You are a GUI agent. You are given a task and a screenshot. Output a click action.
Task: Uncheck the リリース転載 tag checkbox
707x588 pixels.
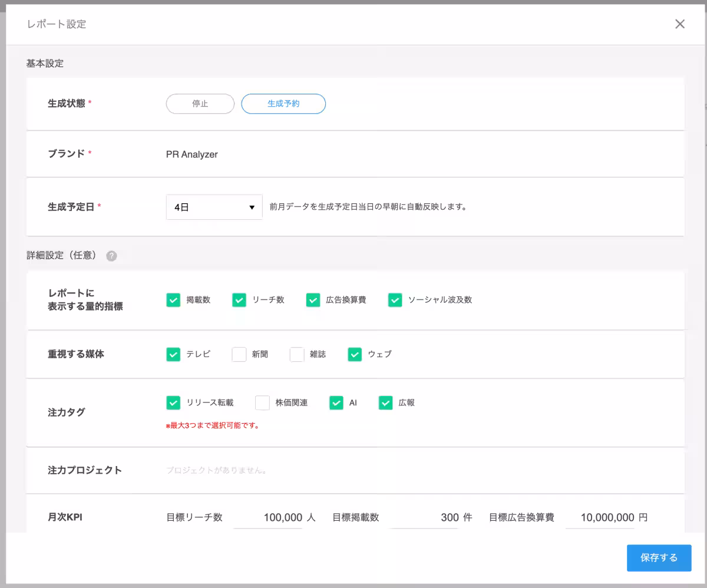[173, 402]
